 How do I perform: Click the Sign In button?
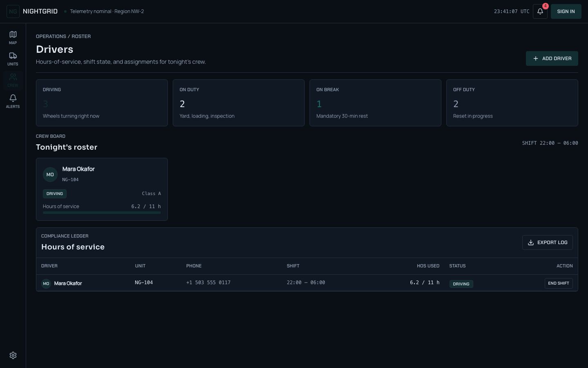[566, 11]
